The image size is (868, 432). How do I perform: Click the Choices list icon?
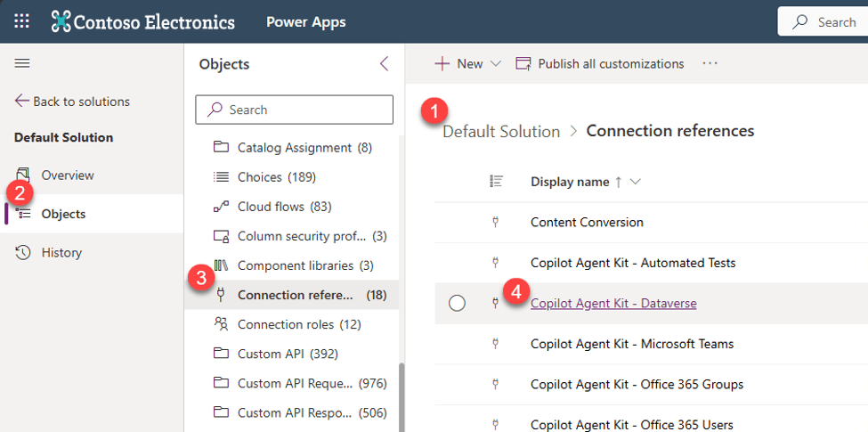click(x=221, y=177)
